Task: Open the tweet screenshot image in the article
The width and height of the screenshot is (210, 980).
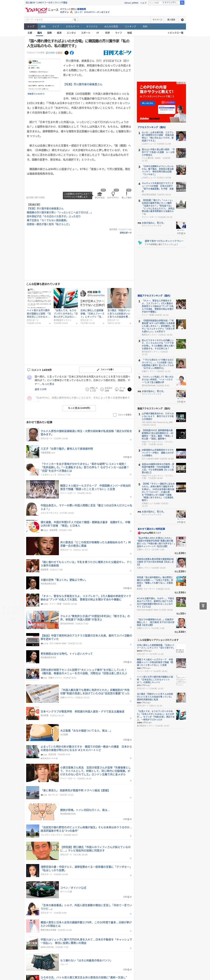Action: [x=44, y=75]
